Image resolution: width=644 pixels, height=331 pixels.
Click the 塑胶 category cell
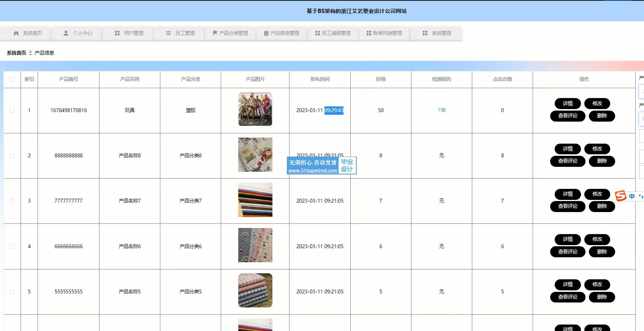(191, 110)
